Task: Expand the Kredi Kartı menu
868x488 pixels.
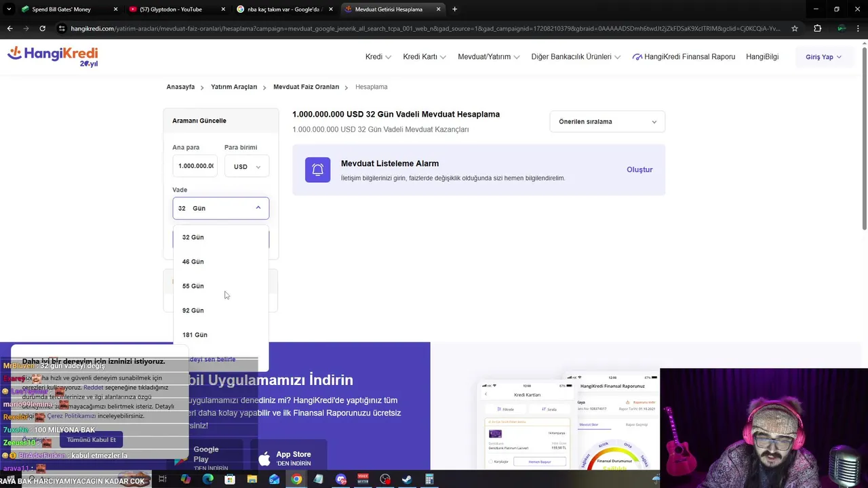Action: [425, 57]
